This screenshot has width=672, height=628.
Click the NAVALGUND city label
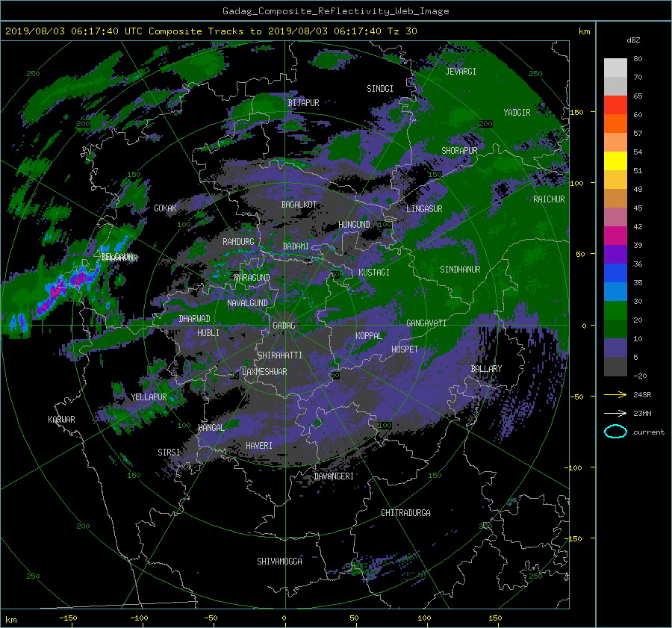coord(247,303)
